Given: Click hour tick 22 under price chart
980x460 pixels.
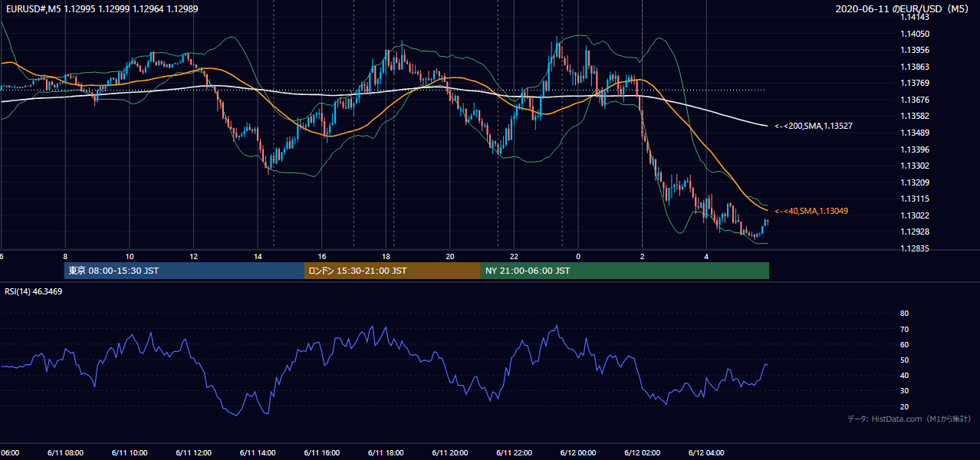Looking at the screenshot, I should point(514,256).
